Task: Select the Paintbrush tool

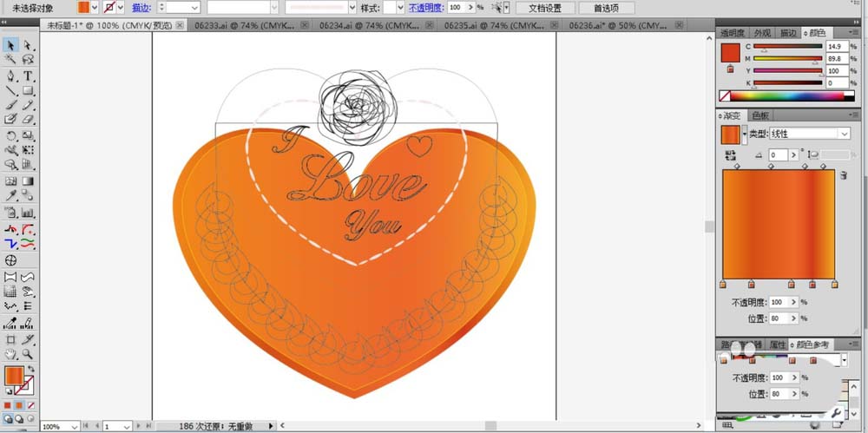Action: 10,105
